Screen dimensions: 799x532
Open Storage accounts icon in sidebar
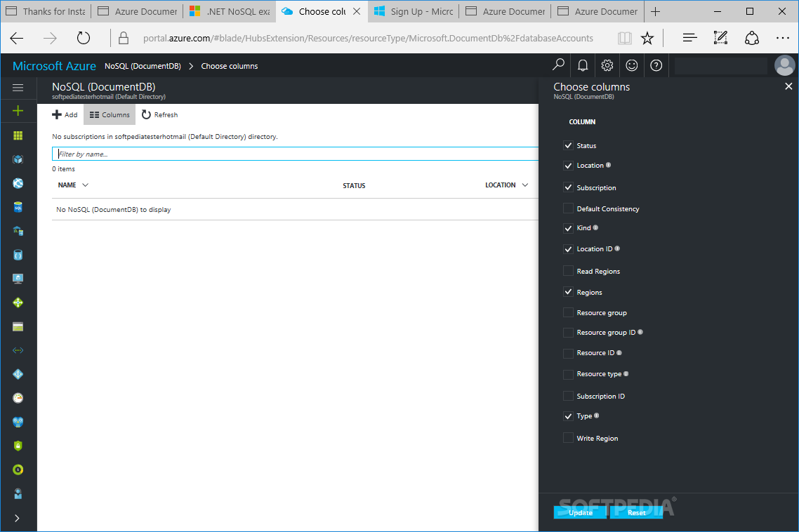pos(18,326)
